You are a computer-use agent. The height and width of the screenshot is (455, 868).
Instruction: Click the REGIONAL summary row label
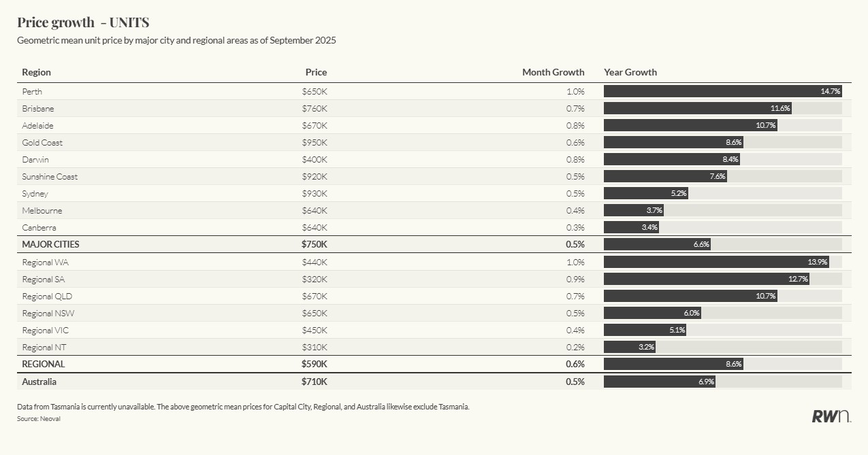(43, 364)
